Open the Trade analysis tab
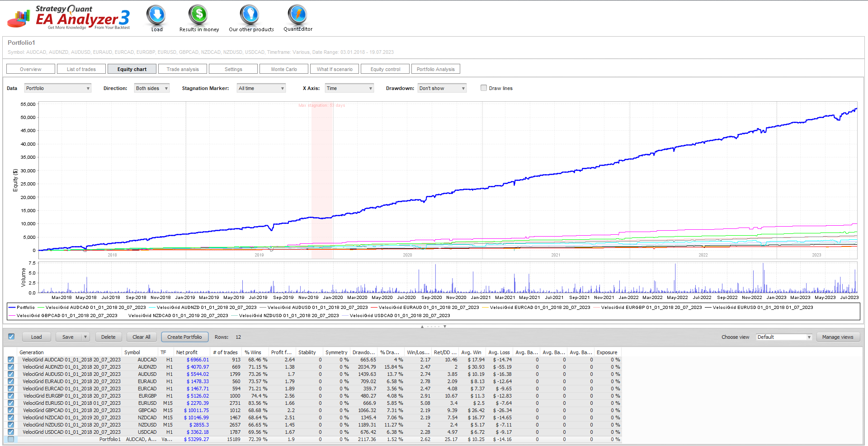This screenshot has width=868, height=446. click(183, 69)
